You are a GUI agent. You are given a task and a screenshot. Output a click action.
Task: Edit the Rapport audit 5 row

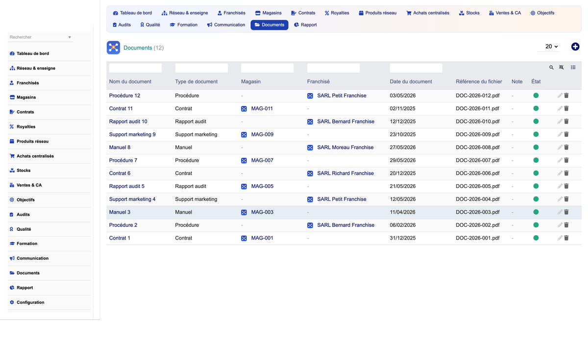(560, 186)
